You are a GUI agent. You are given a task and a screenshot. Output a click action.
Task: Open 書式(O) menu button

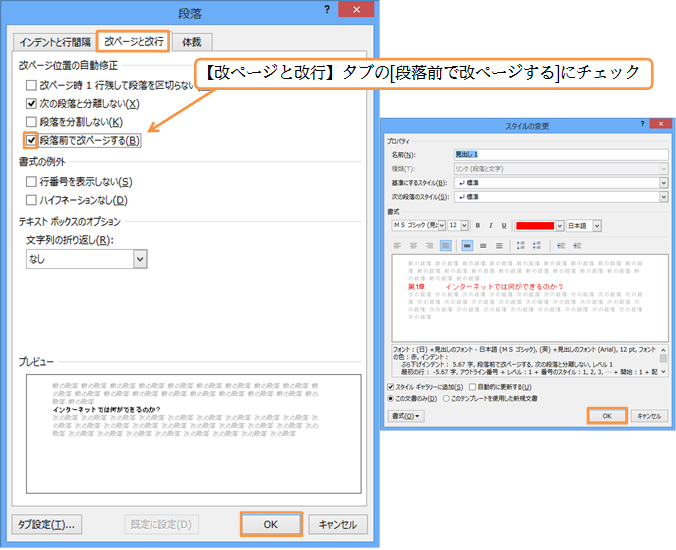(406, 416)
